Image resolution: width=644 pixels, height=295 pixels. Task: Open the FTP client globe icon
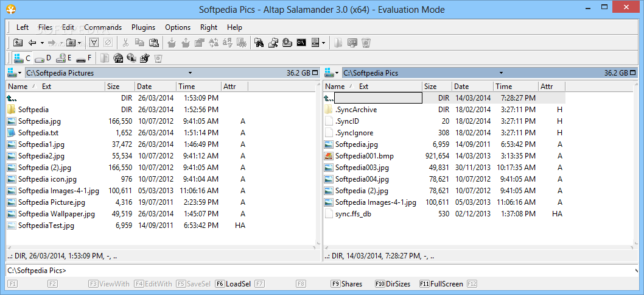pyautogui.click(x=118, y=58)
